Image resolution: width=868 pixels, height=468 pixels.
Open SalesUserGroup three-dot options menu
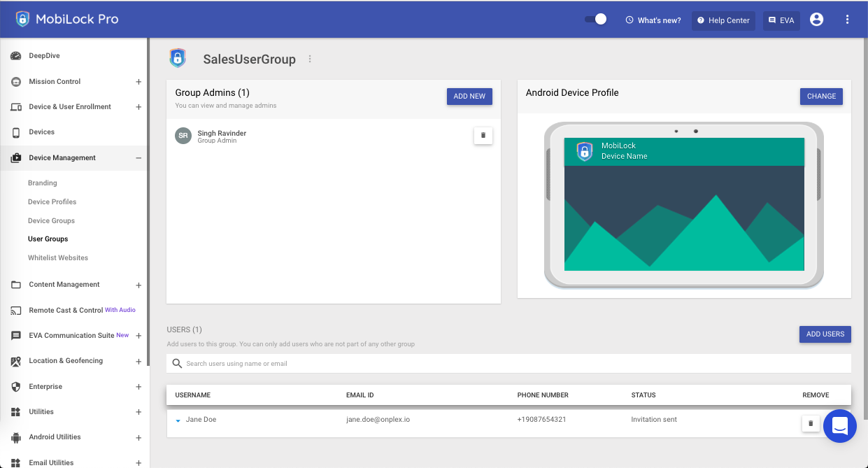click(310, 59)
